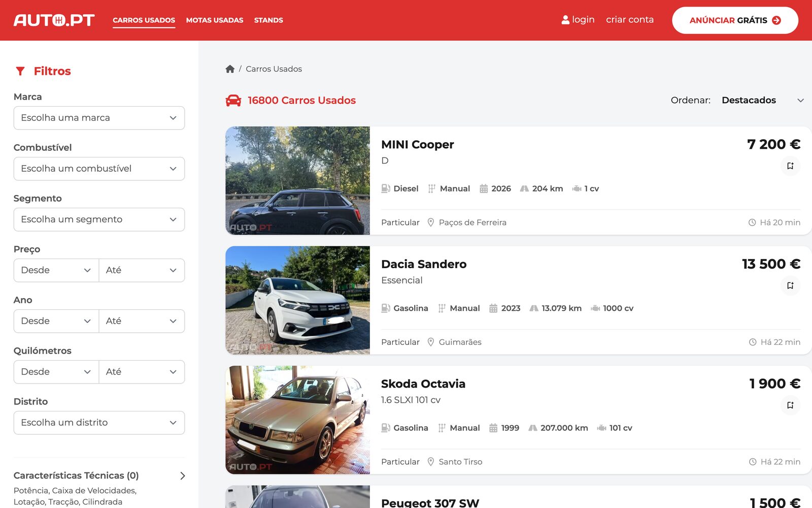Open the Stands tab

pos(268,20)
